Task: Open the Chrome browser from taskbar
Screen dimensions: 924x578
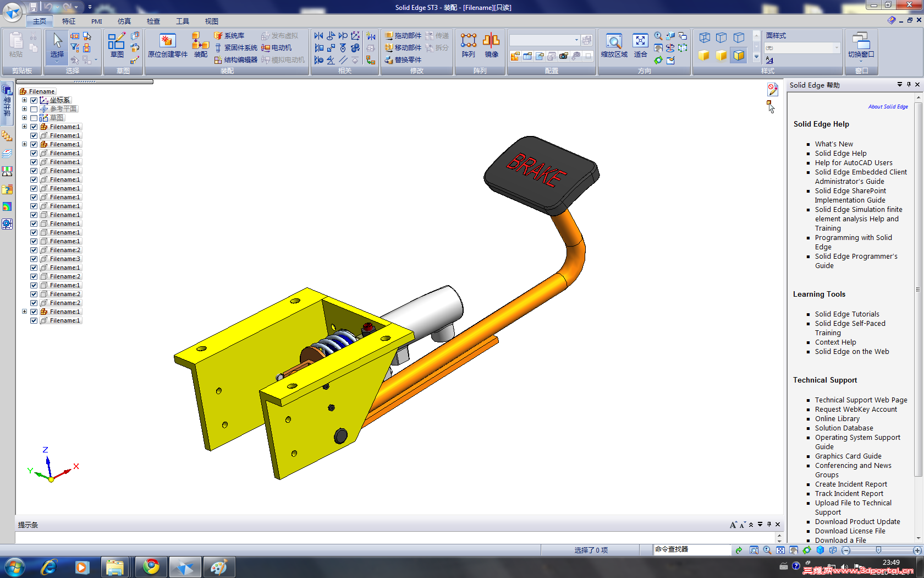Action: click(x=151, y=566)
